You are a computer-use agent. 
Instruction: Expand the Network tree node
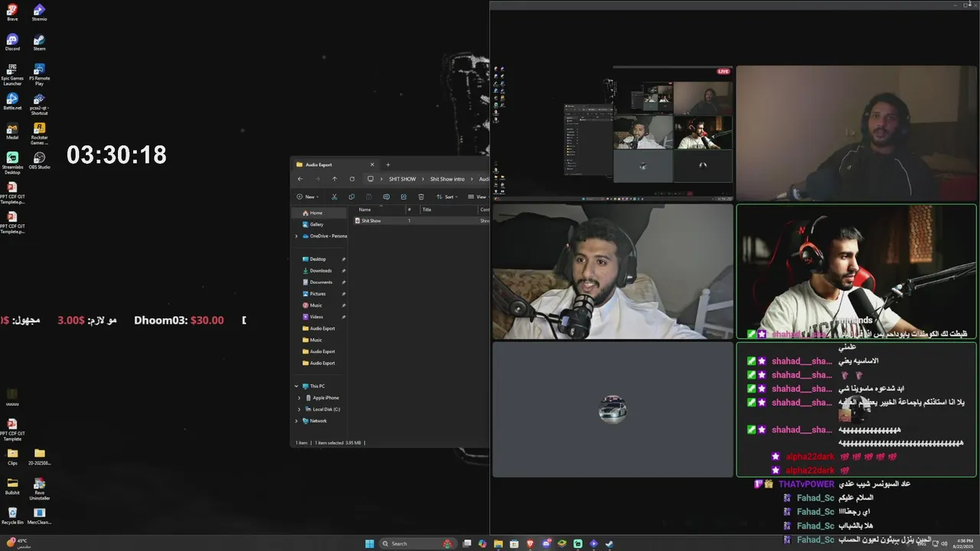coord(296,421)
